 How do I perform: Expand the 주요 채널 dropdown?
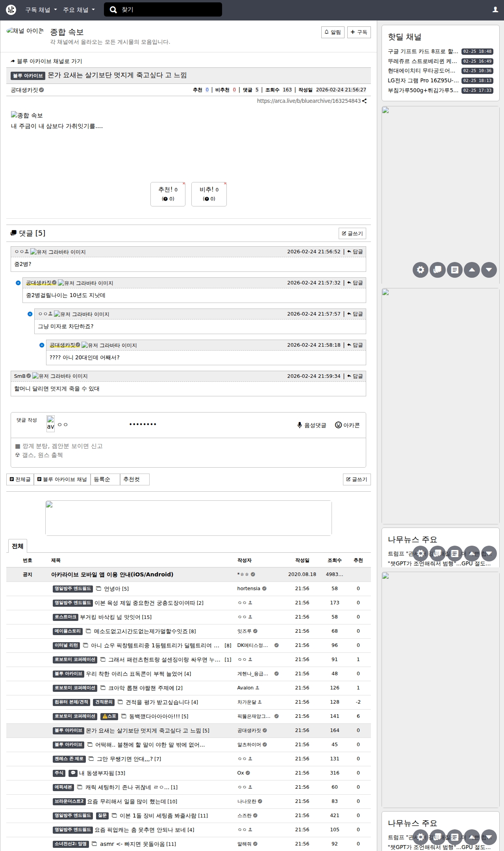(x=79, y=10)
